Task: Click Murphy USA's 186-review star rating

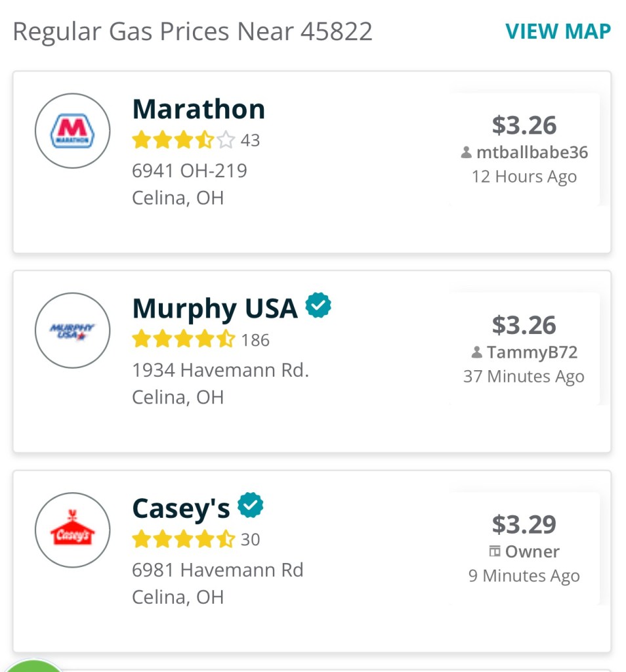Action: [x=183, y=340]
